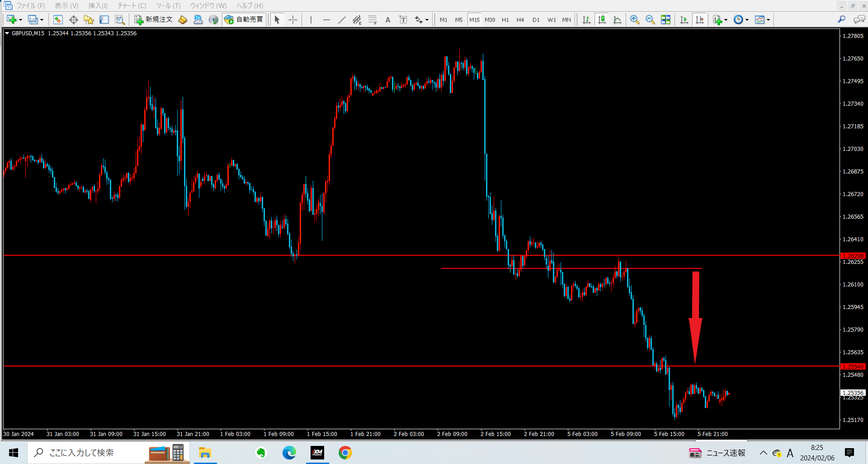Switch timeframe to W1
Image resolution: width=868 pixels, height=464 pixels.
pos(552,20)
